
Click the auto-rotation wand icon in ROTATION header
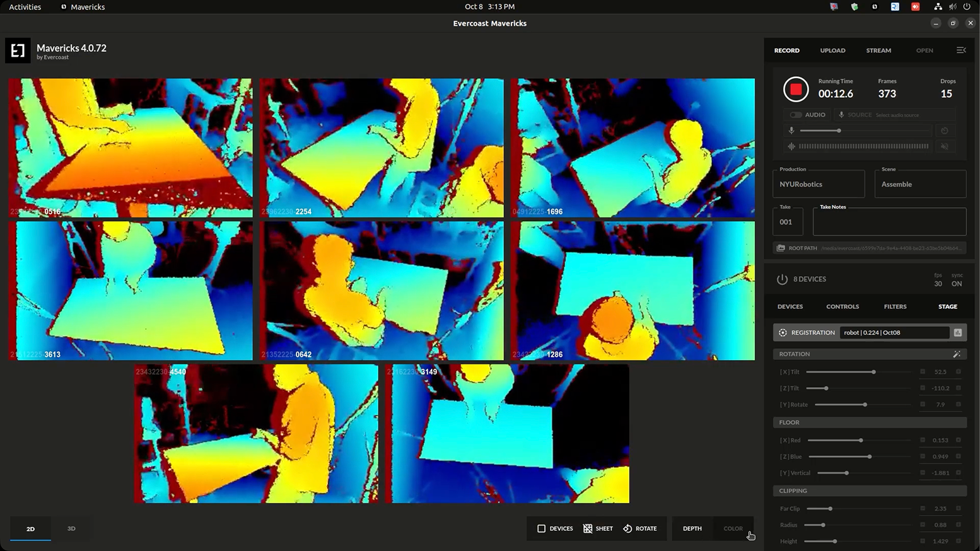point(957,354)
